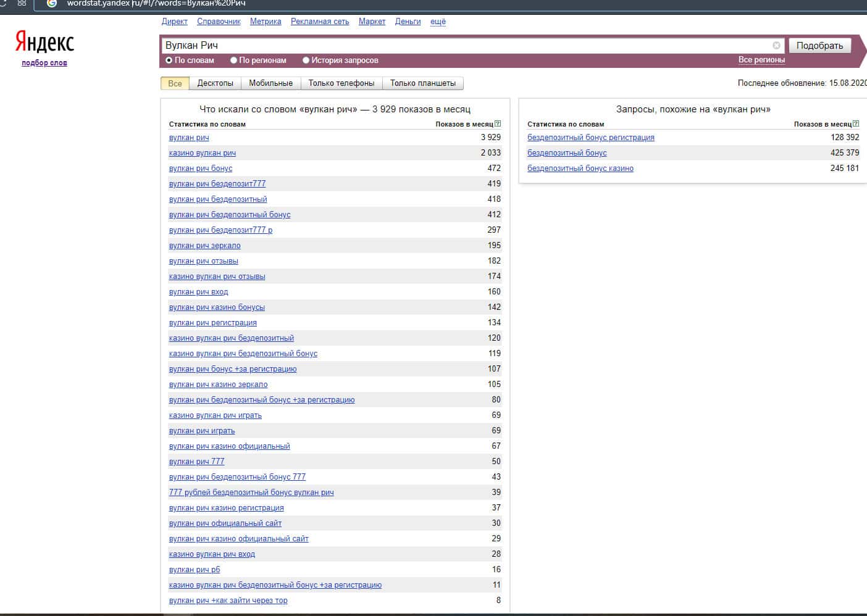Viewport: 867px width, 616px height.
Task: Select the 'История запросов' radio button
Action: click(x=306, y=60)
